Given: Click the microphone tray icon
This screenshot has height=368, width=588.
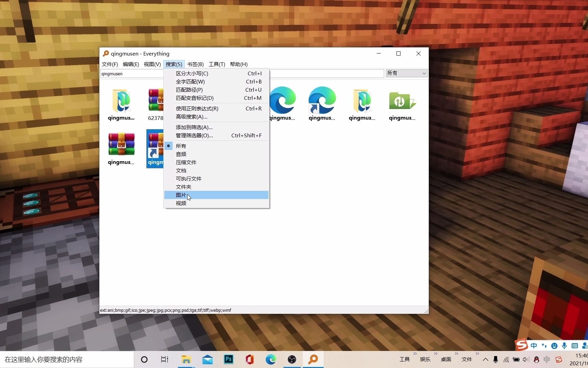Looking at the screenshot, I should (x=495, y=359).
